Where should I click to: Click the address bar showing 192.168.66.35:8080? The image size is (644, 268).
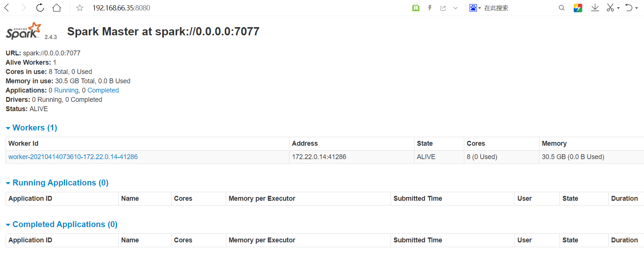(121, 8)
